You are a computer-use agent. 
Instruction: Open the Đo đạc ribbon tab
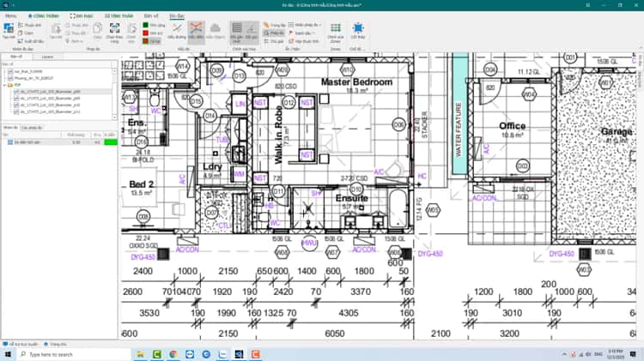[177, 15]
